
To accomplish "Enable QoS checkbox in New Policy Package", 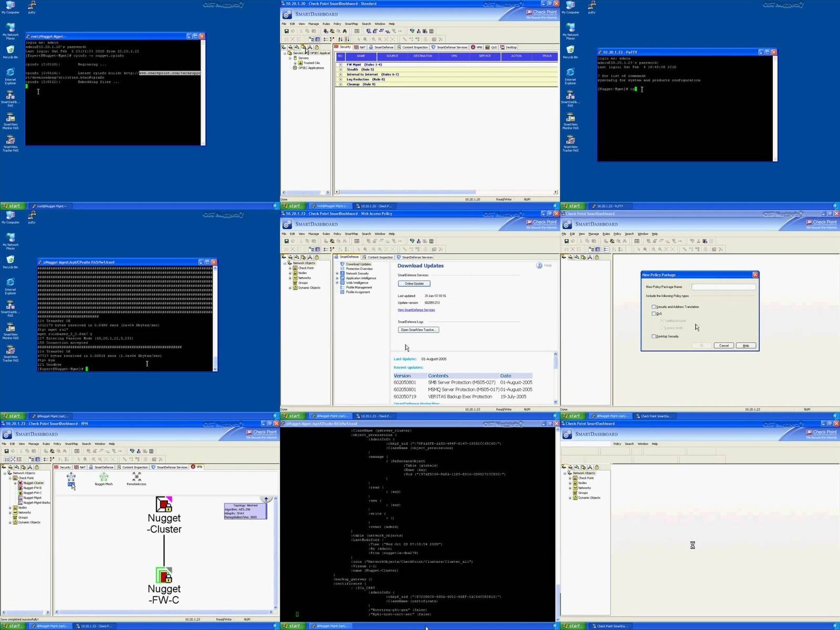I will click(x=654, y=313).
